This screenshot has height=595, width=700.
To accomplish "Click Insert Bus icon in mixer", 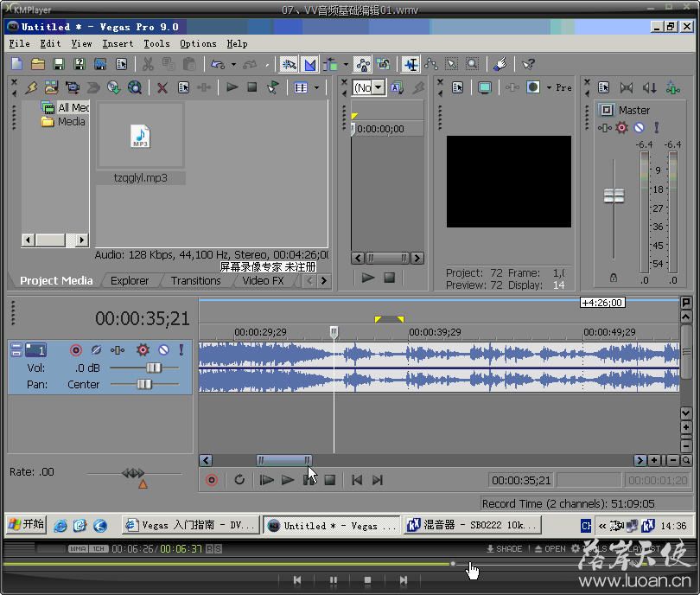I will coord(672,87).
